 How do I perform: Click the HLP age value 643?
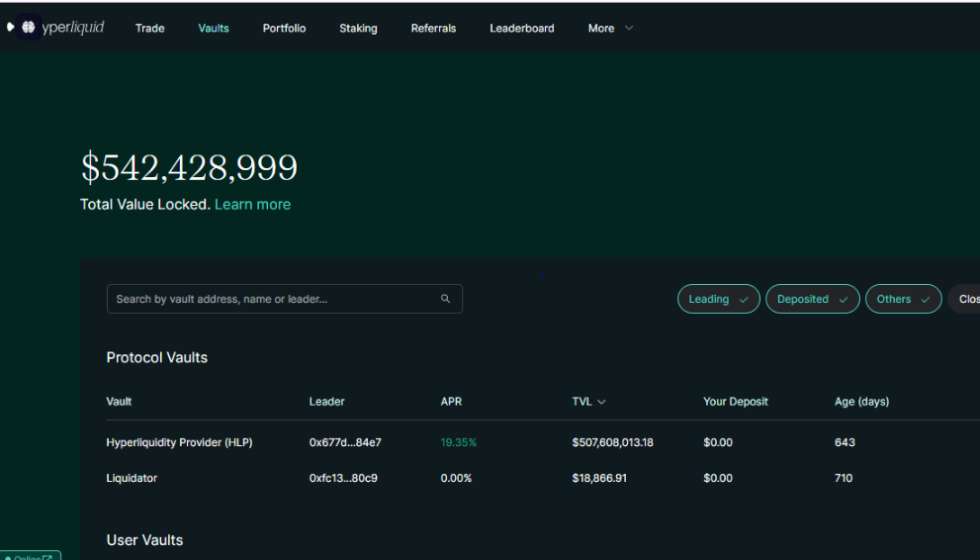(845, 442)
